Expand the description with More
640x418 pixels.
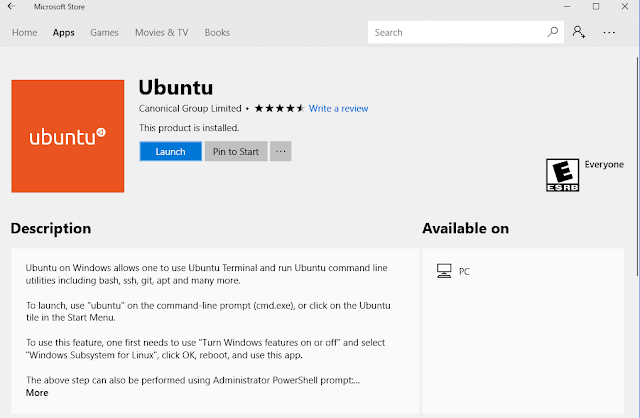(37, 393)
